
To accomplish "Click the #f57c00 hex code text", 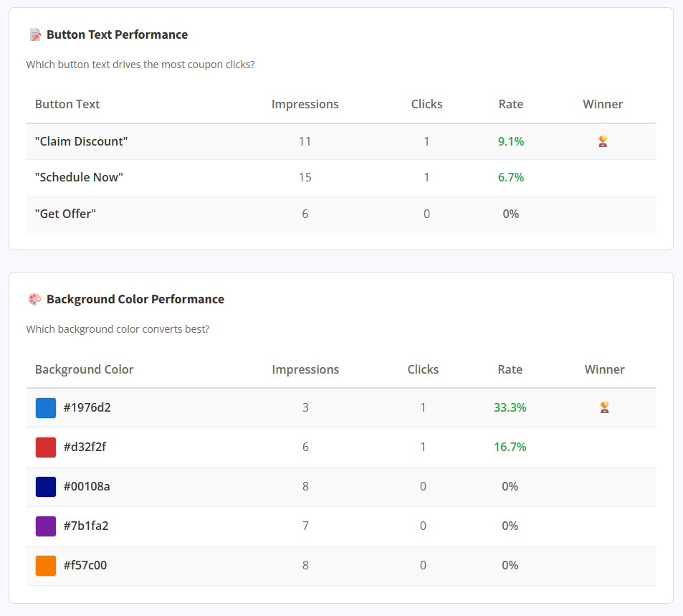I will click(85, 565).
